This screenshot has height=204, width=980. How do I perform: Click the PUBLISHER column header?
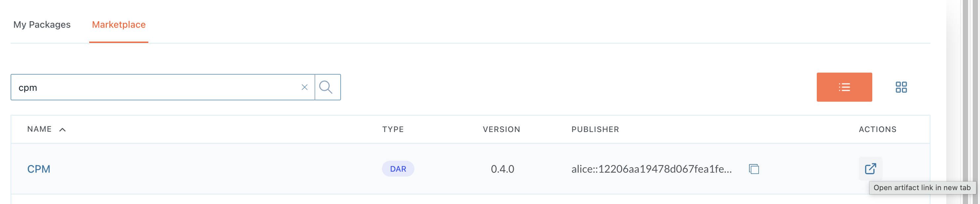[x=595, y=129]
